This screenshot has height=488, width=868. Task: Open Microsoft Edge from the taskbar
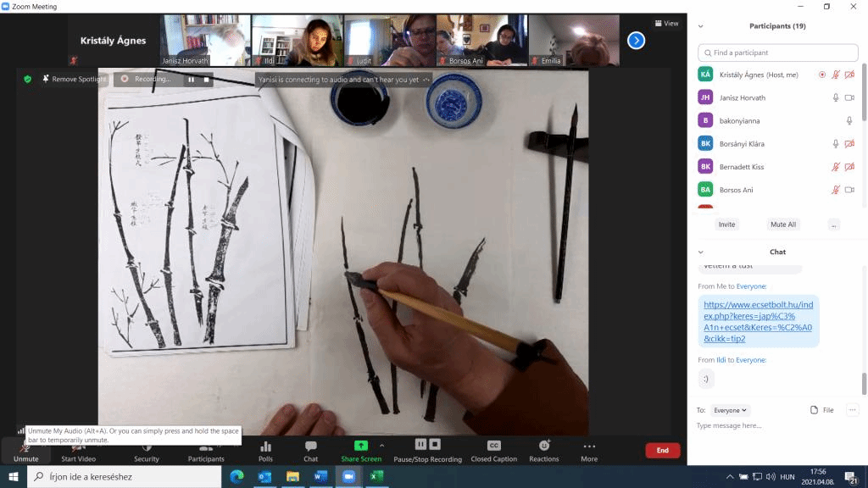coord(236,476)
